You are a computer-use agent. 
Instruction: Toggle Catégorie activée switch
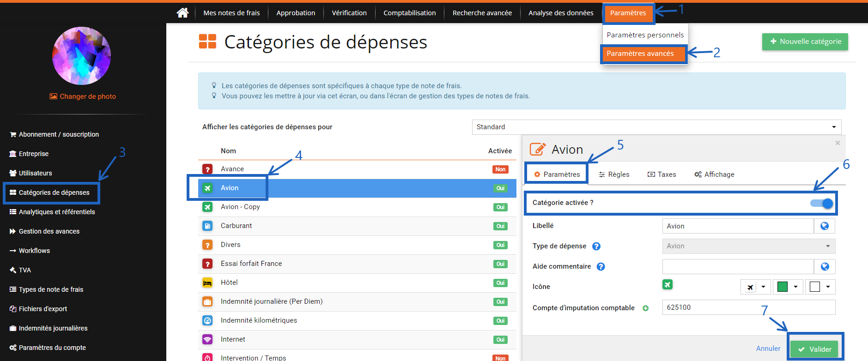click(822, 203)
